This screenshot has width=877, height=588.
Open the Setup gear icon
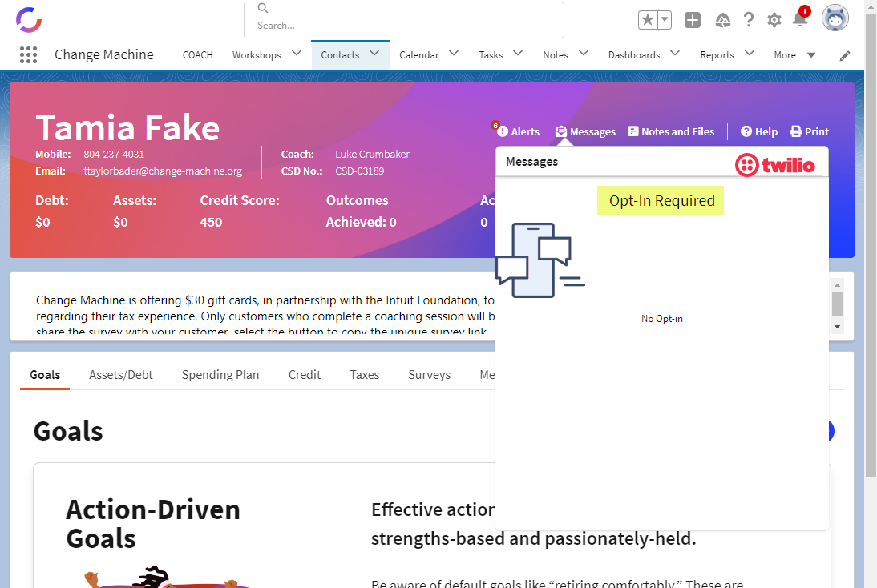coord(774,21)
